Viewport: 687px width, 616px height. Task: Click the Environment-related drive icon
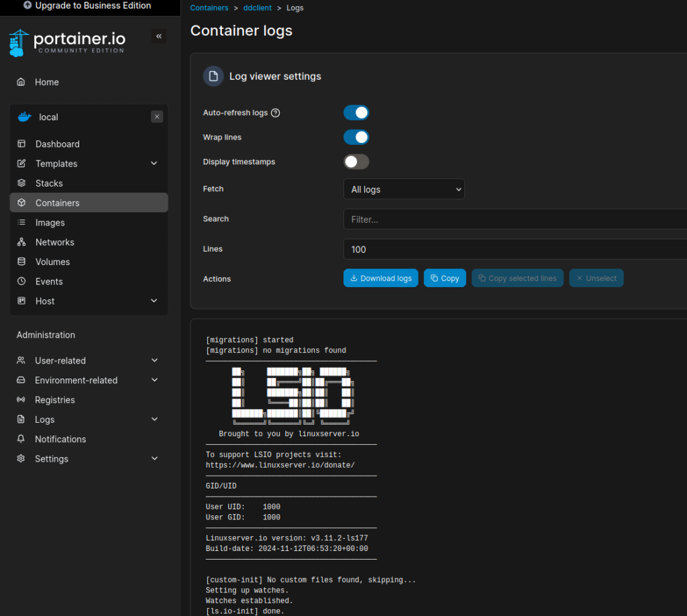(x=21, y=380)
